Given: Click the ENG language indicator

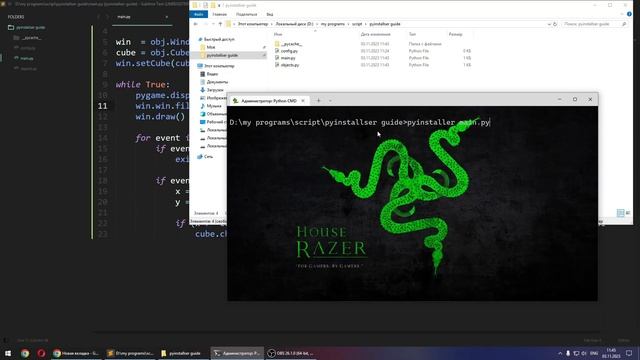Looking at the screenshot, I should point(594,353).
